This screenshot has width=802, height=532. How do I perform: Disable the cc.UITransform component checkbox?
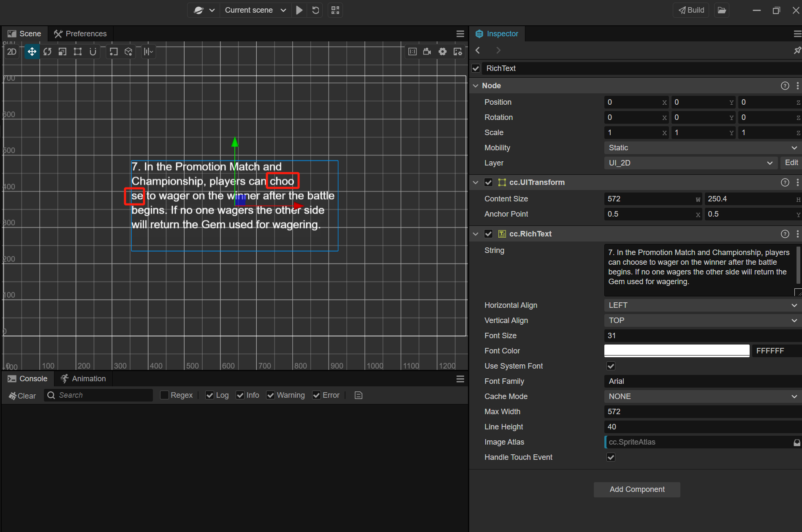pos(489,182)
